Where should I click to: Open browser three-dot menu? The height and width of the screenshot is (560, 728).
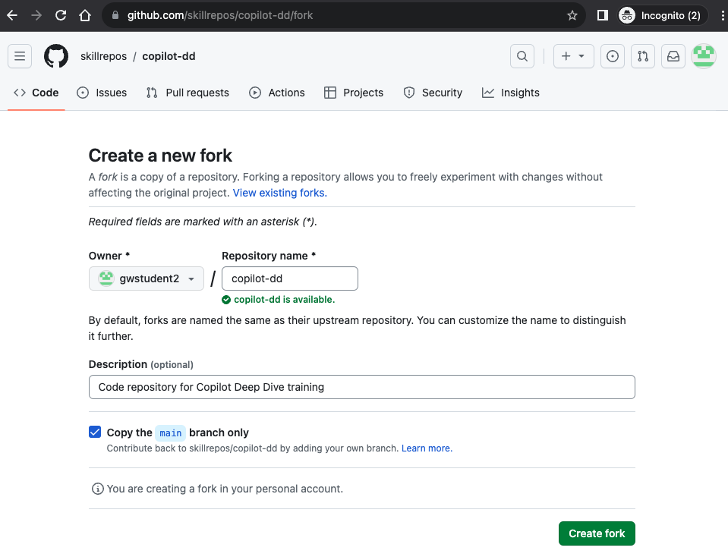coord(722,15)
